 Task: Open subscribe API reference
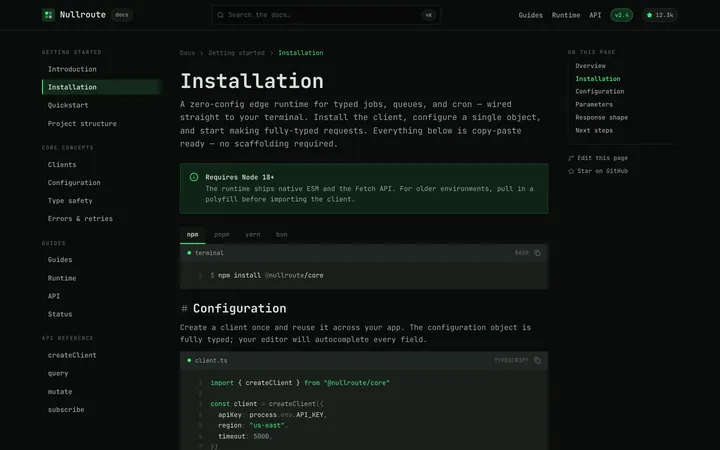[66, 410]
